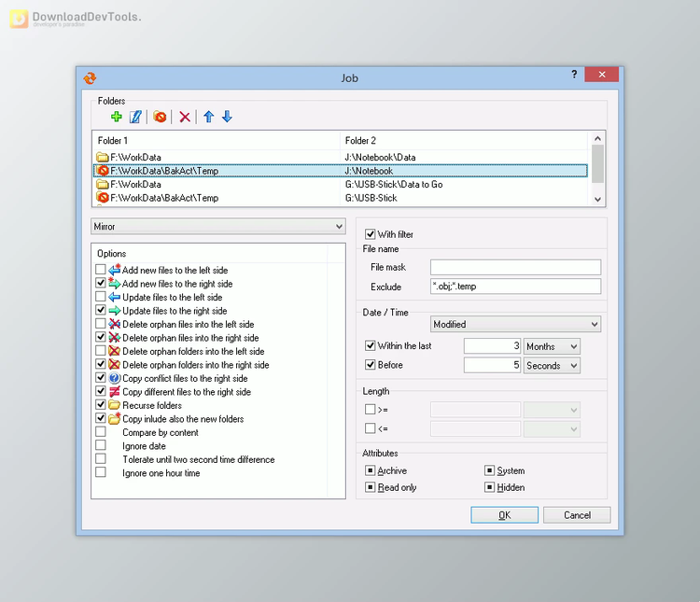Click the File mask input field

[515, 267]
